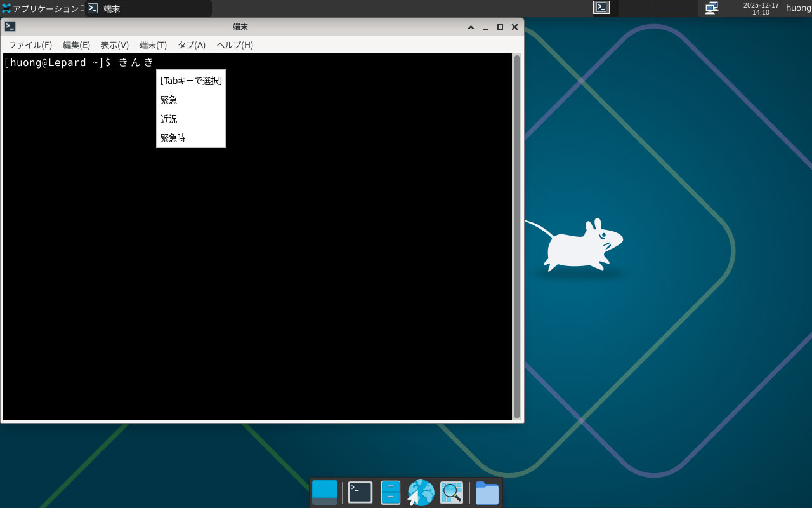Open the 編集(E) menu
This screenshot has height=508, width=812.
[x=76, y=45]
